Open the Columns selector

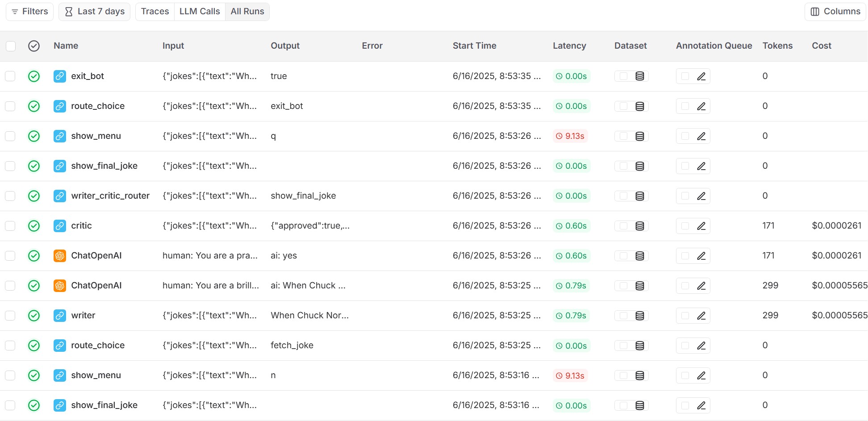tap(835, 12)
